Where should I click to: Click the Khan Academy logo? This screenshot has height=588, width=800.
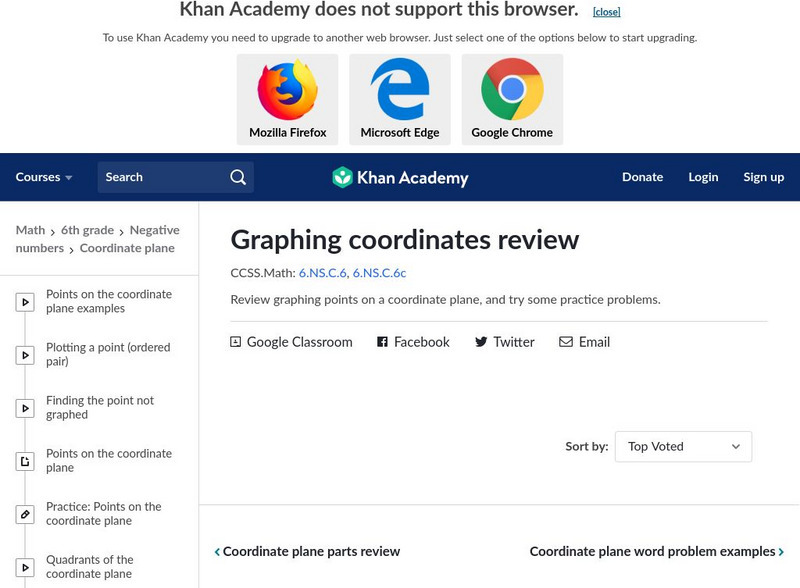coord(400,178)
